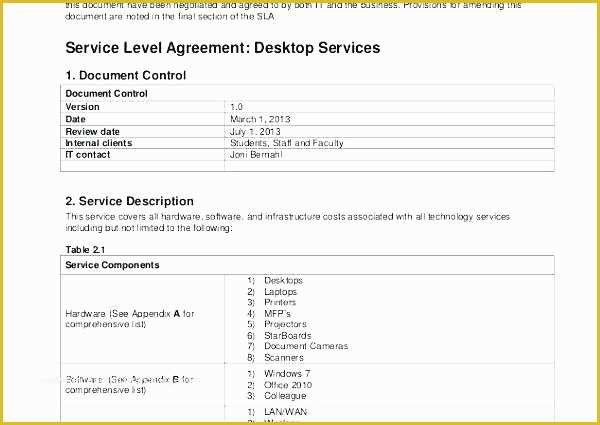Select the 'Date' row label
Image resolution: width=600 pixels, height=425 pixels.
(x=75, y=119)
